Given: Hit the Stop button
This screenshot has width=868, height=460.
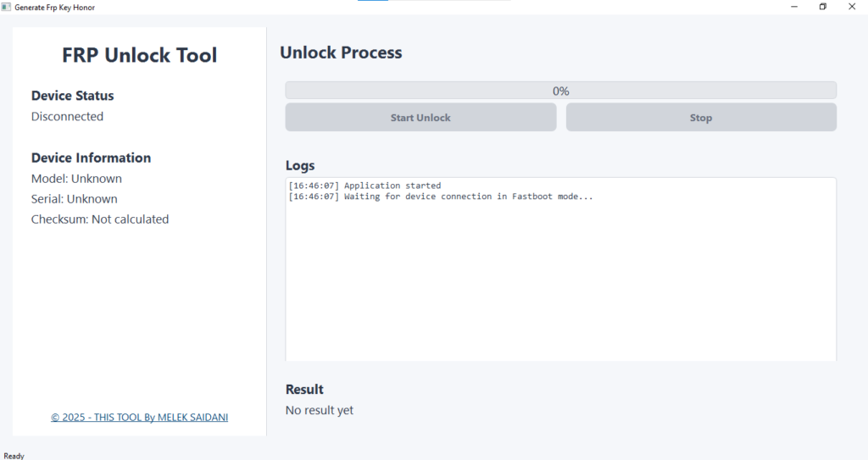Looking at the screenshot, I should click(x=701, y=118).
